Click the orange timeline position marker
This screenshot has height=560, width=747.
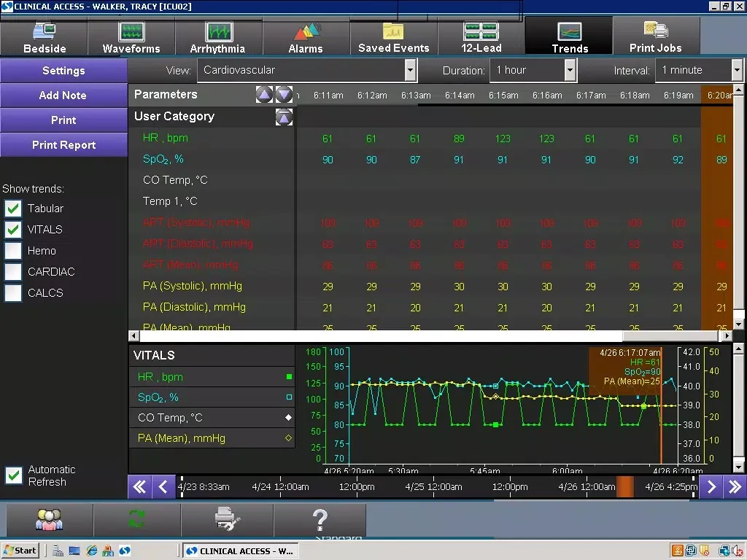click(x=625, y=486)
